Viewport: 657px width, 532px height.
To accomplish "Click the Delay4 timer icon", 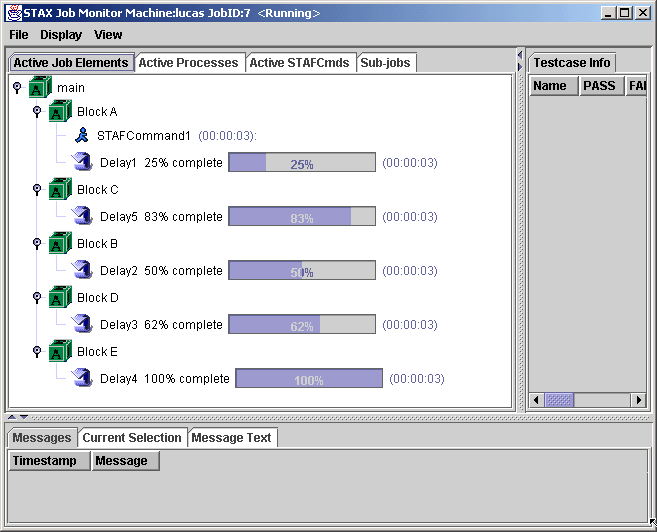I will (x=82, y=378).
